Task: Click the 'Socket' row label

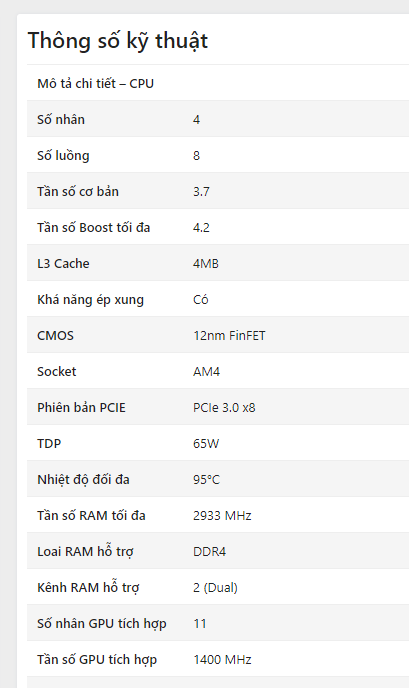Action: [57, 372]
